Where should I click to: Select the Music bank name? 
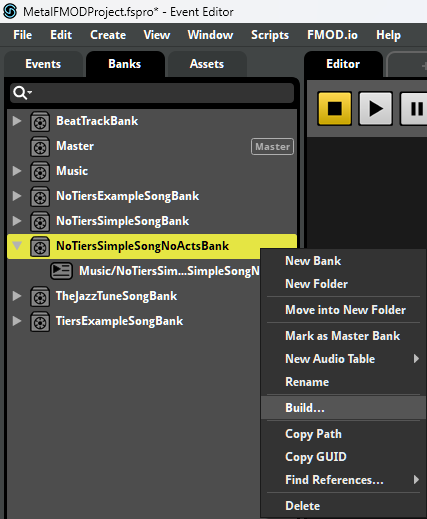(x=72, y=171)
